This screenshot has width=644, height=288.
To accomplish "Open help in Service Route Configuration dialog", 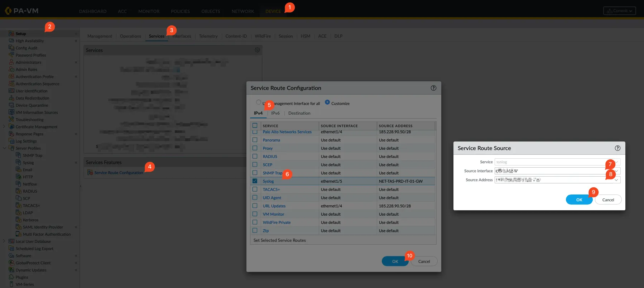I will (x=433, y=88).
